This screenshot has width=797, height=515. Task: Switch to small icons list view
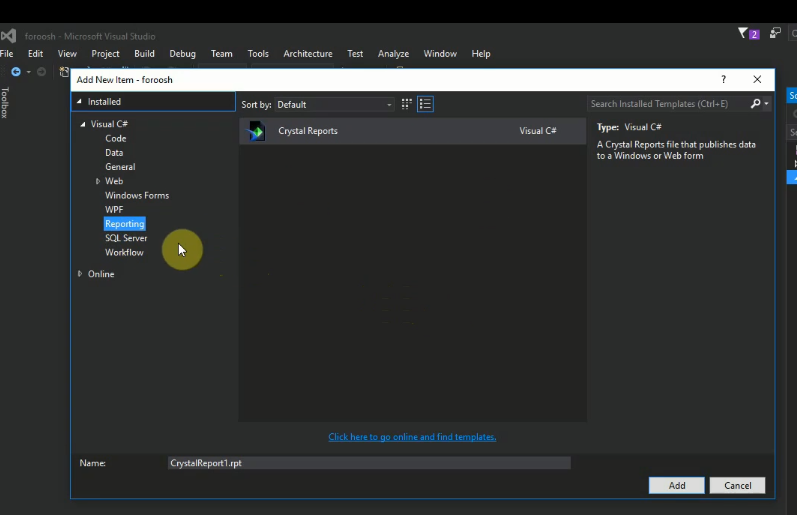tap(425, 104)
